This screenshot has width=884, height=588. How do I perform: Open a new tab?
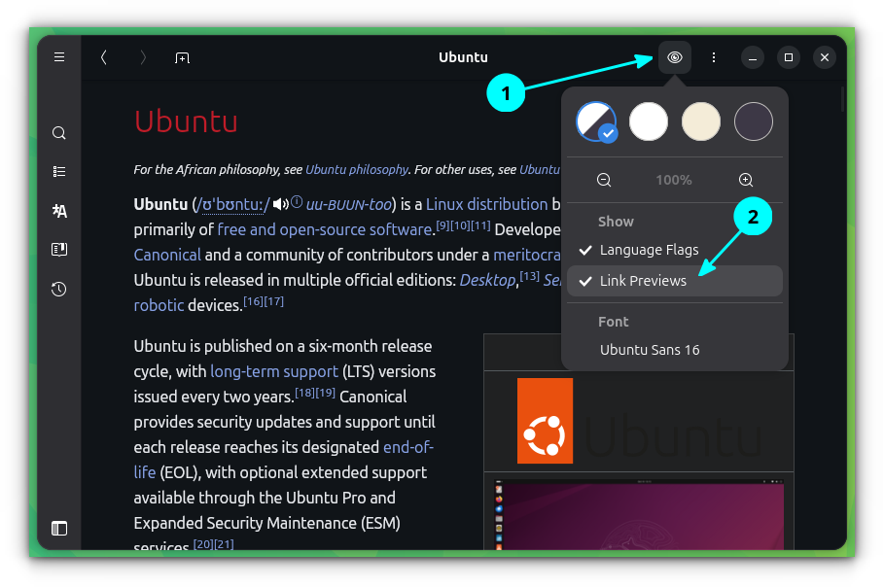click(182, 57)
